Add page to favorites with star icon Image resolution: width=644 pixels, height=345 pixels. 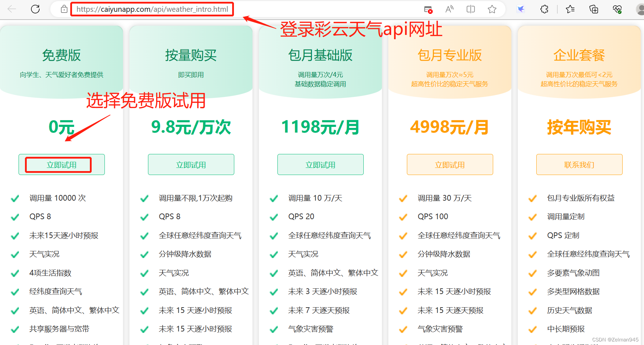click(x=492, y=9)
